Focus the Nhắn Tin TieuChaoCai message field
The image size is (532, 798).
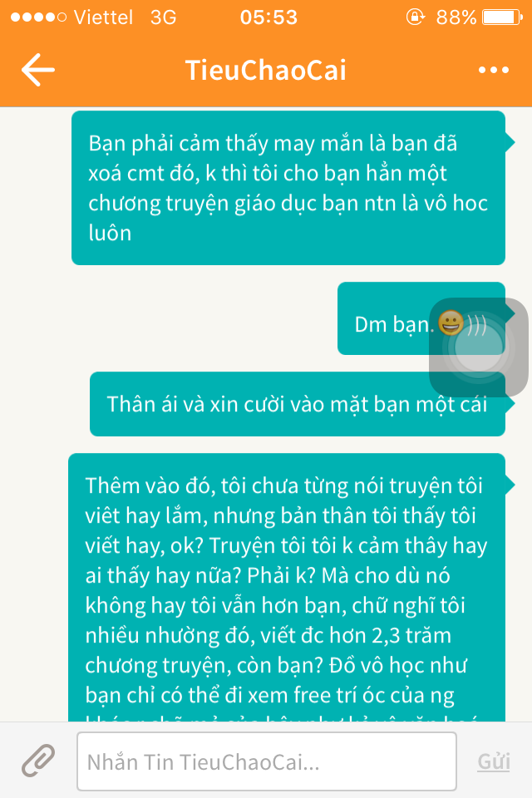[266, 761]
